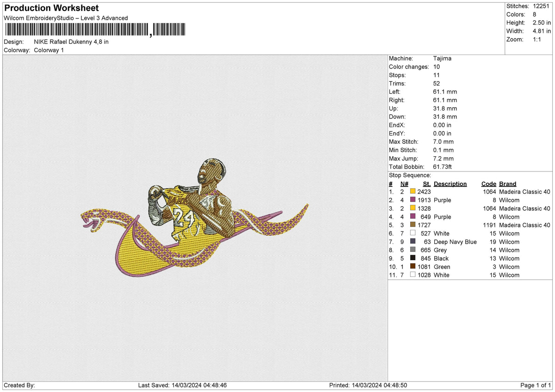Screen dimensions: 555x392
Task: Click the Max Jump value '7.2 mm'
Action: pyautogui.click(x=444, y=158)
